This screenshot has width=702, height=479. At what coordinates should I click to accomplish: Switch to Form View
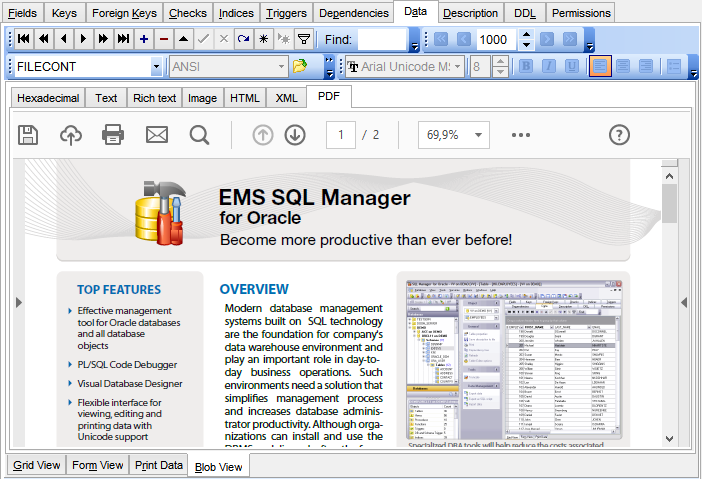click(98, 466)
